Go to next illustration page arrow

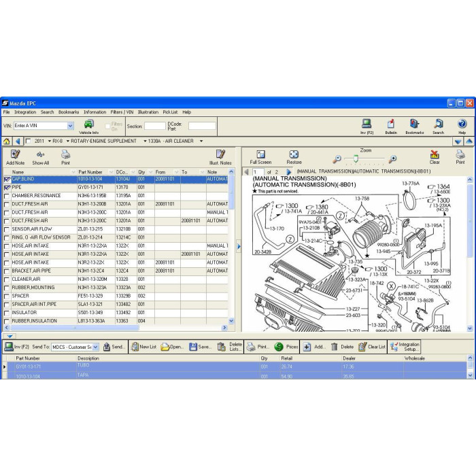(x=289, y=172)
